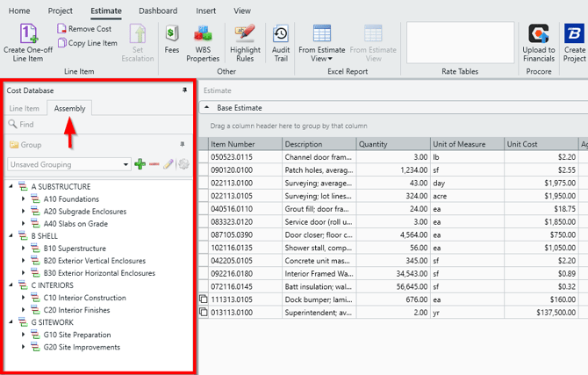Collapse the B SHELL tree group
This screenshot has height=375, width=588.
coord(11,236)
